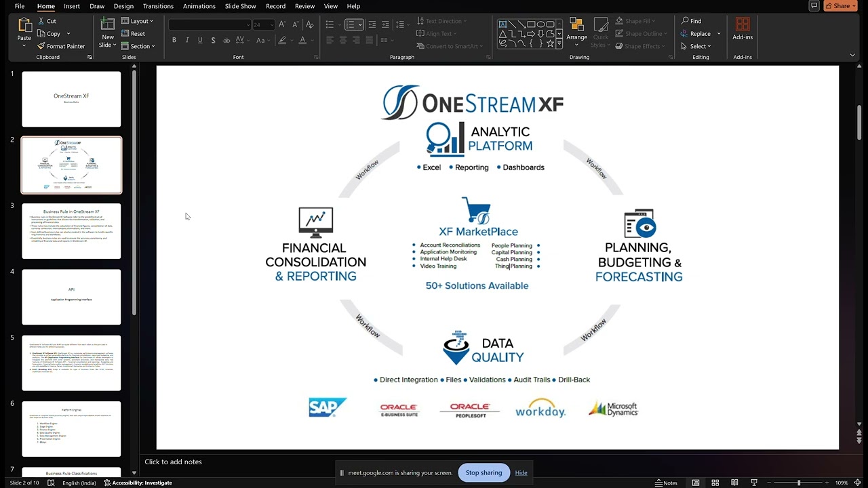Toggle Normal view in status bar
This screenshot has height=488, width=868.
pos(695,483)
